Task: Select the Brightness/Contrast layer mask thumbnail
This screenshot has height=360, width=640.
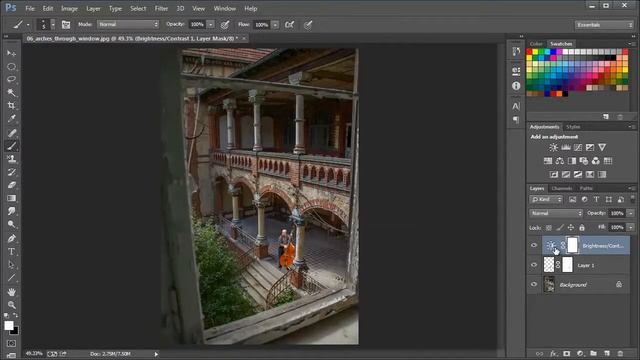Action: pyautogui.click(x=572, y=245)
